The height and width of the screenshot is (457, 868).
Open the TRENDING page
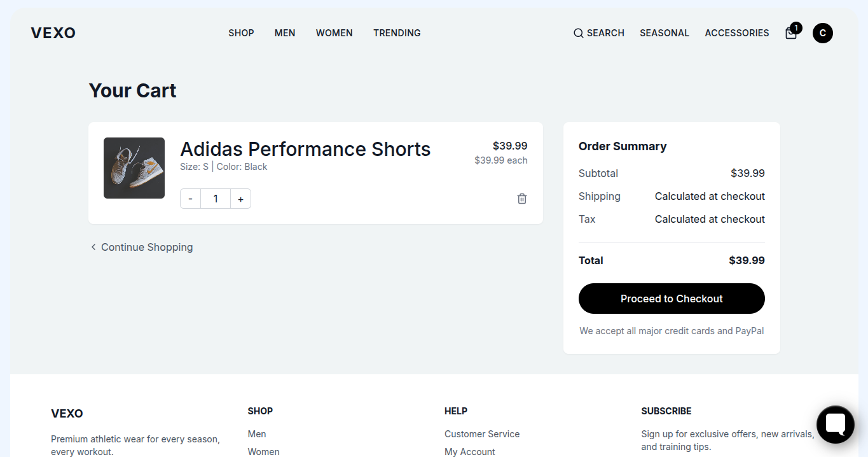(x=397, y=33)
